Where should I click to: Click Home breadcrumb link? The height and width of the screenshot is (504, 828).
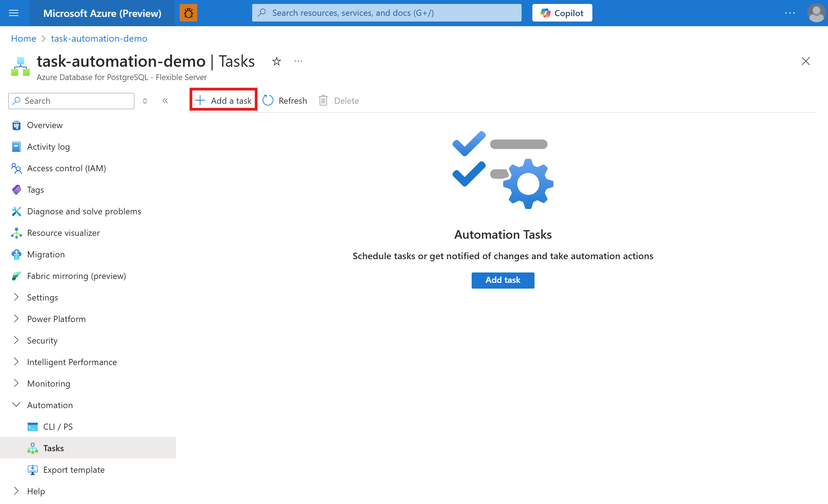(24, 38)
